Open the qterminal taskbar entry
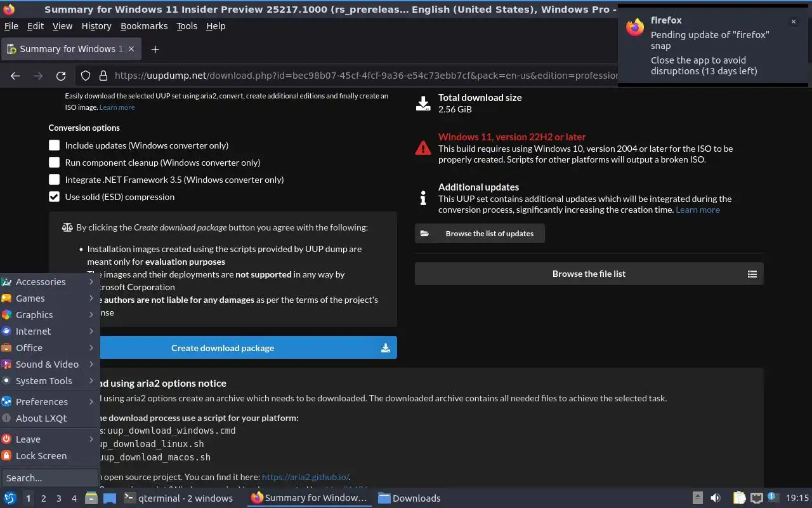The width and height of the screenshot is (812, 508). pos(178,498)
